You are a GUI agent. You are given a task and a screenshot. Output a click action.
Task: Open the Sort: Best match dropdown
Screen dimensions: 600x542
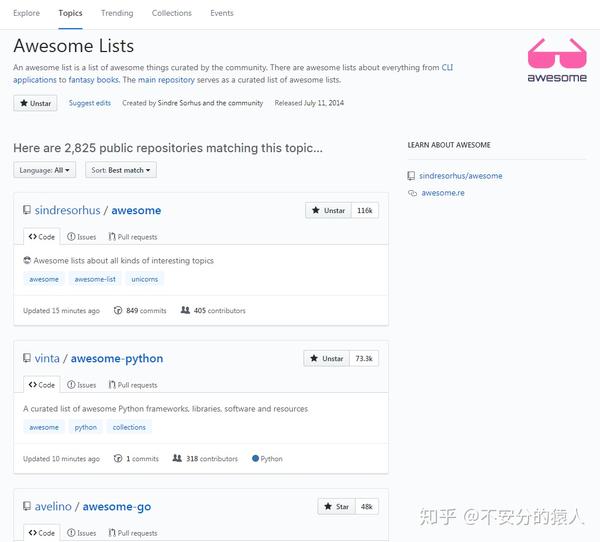click(121, 170)
